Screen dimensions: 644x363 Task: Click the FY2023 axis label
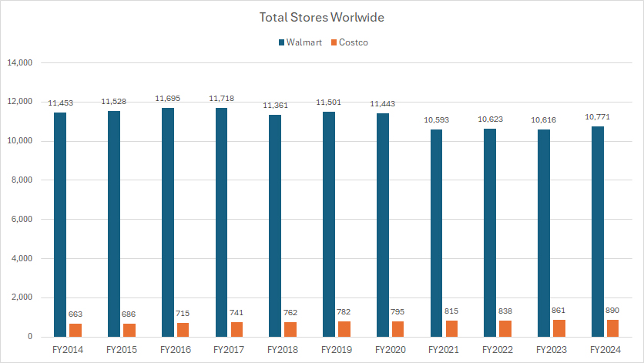[552, 350]
